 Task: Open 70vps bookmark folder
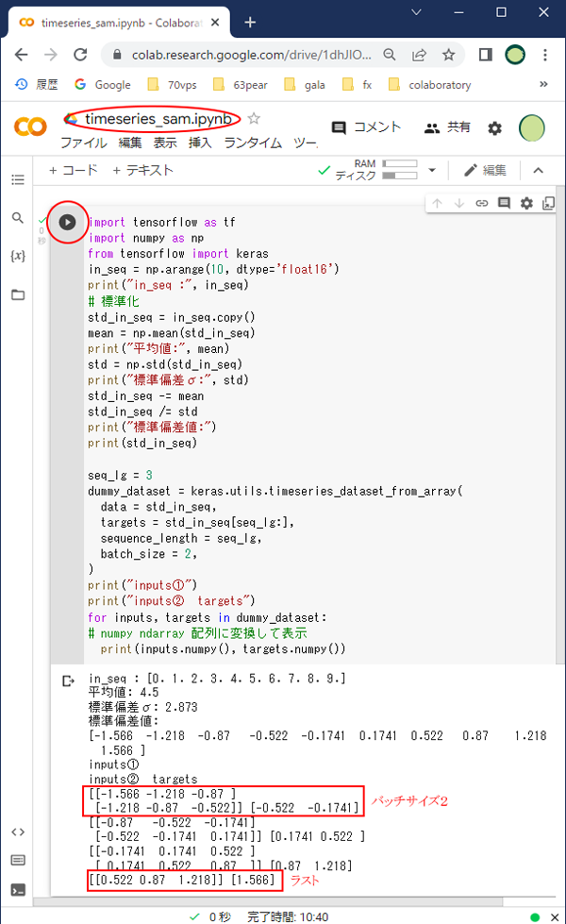point(172,84)
